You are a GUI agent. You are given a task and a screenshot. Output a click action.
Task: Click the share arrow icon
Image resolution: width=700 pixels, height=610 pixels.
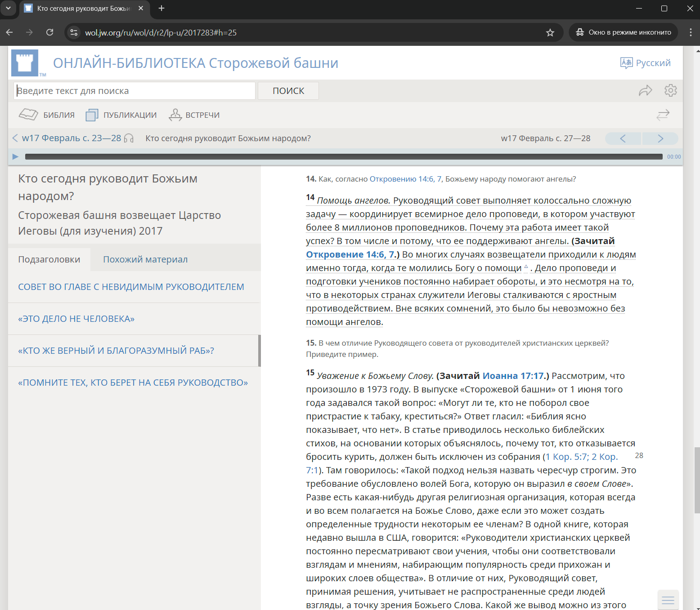click(x=645, y=90)
